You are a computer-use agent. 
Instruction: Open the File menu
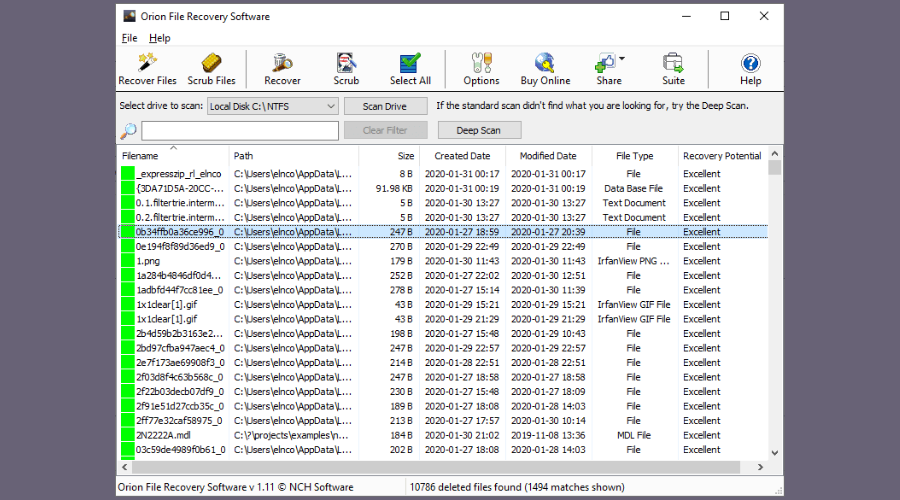click(x=129, y=38)
